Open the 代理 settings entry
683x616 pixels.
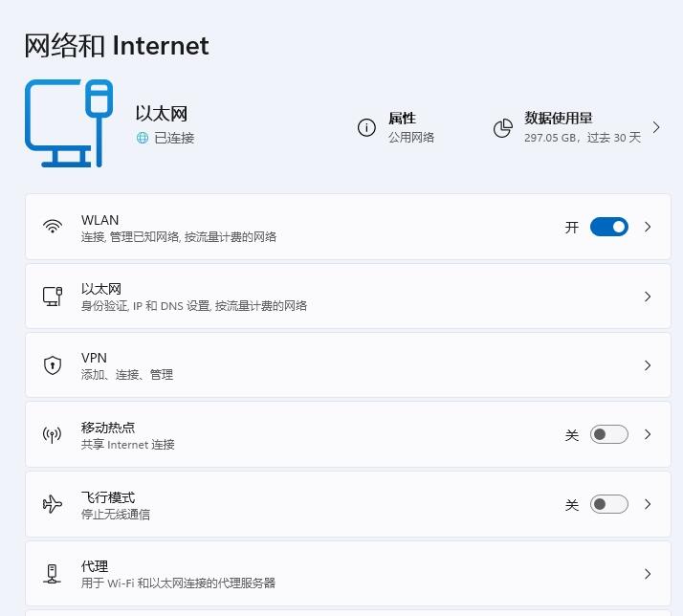coord(348,574)
